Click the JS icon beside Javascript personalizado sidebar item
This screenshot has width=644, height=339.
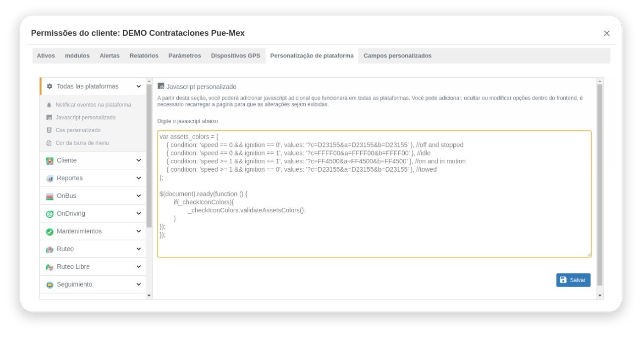[x=49, y=118]
